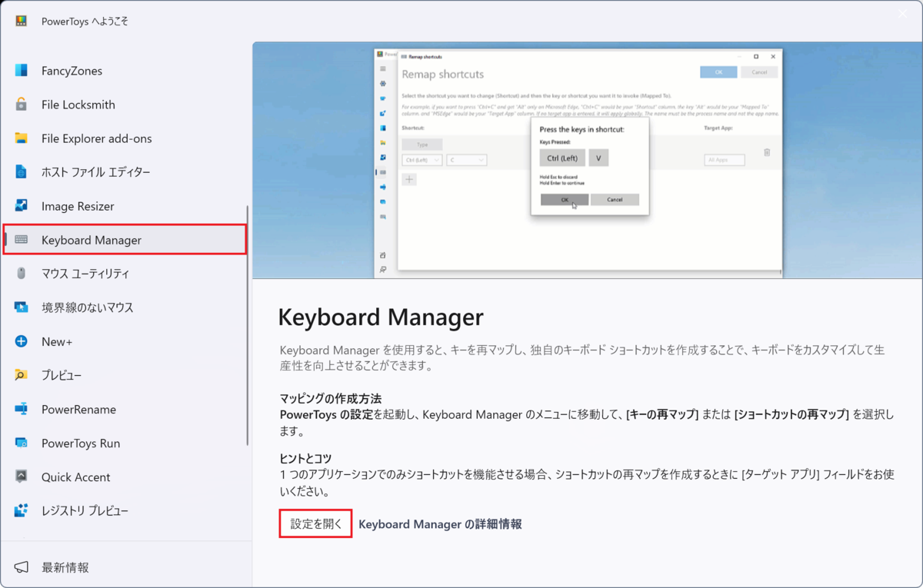
Task: Click the File Locksmith padlock icon
Action: pos(22,105)
